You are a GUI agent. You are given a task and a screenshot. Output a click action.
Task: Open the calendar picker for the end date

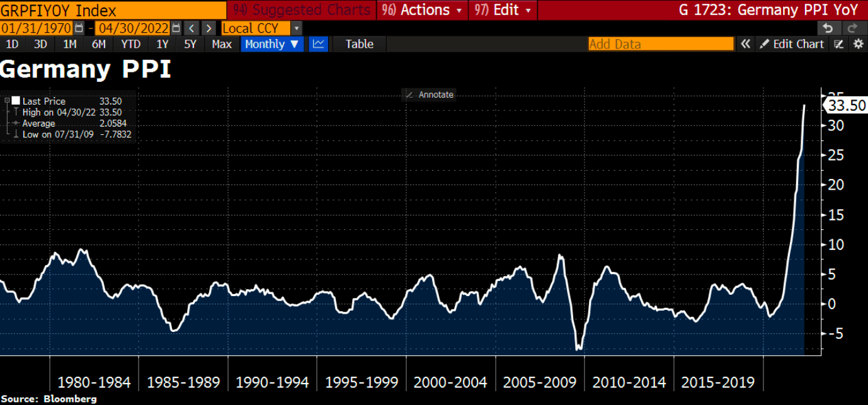pos(176,28)
